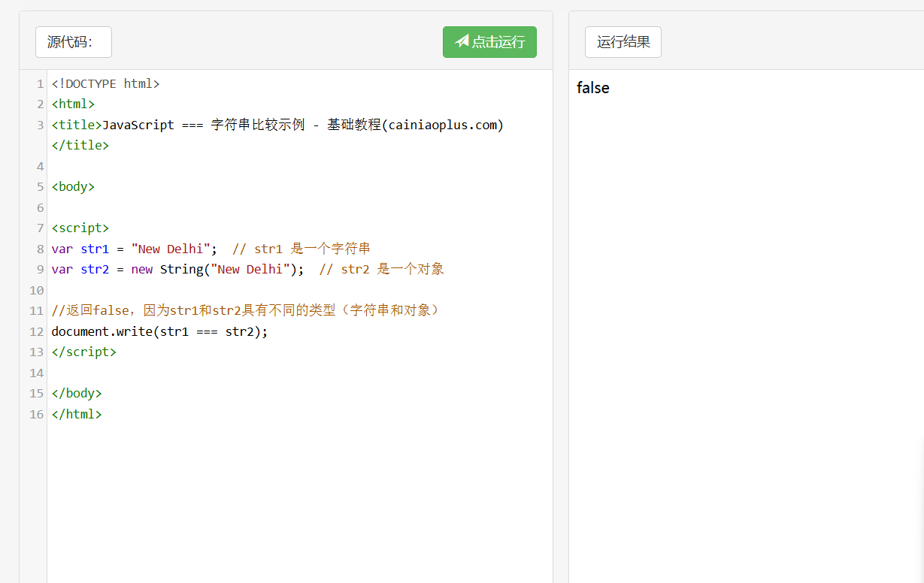Click line number 6 in the gutter
Screen dimensions: 924x583
tap(41, 207)
